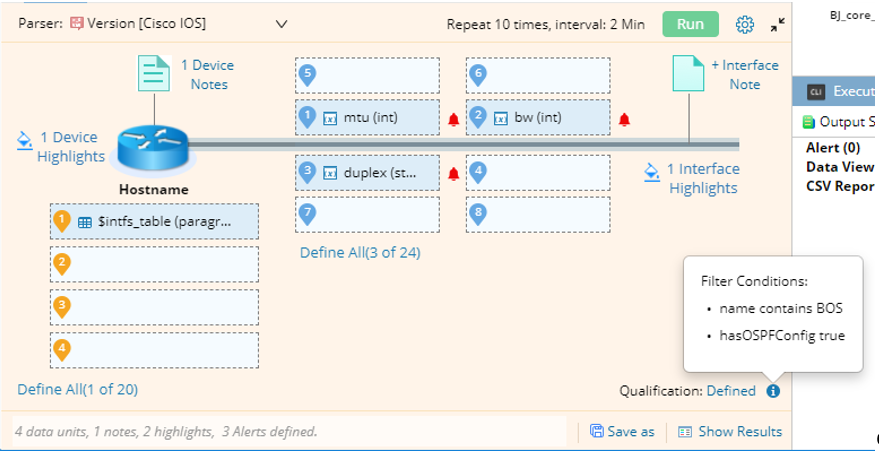Click empty interface slot number 7
The width and height of the screenshot is (879, 452).
tap(367, 214)
